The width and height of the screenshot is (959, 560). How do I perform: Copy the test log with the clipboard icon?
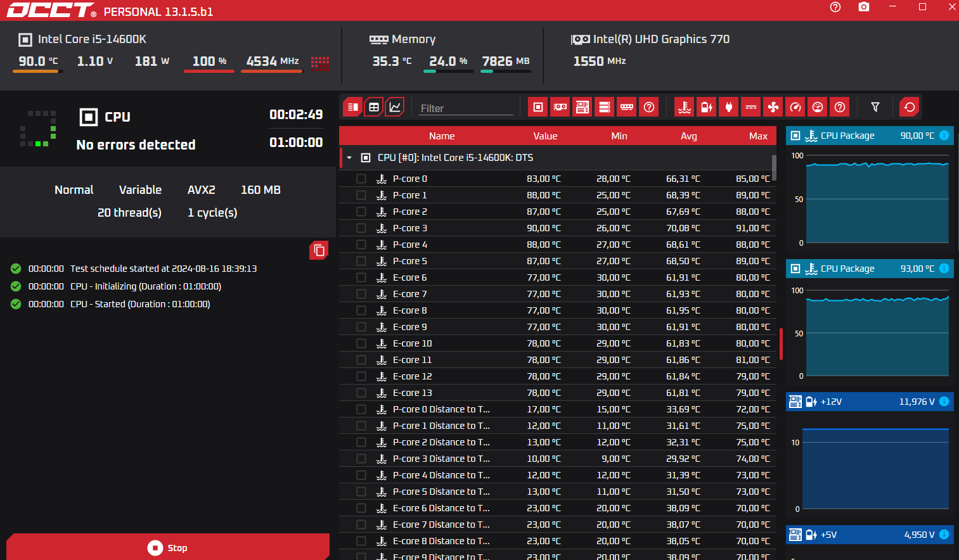pyautogui.click(x=319, y=251)
